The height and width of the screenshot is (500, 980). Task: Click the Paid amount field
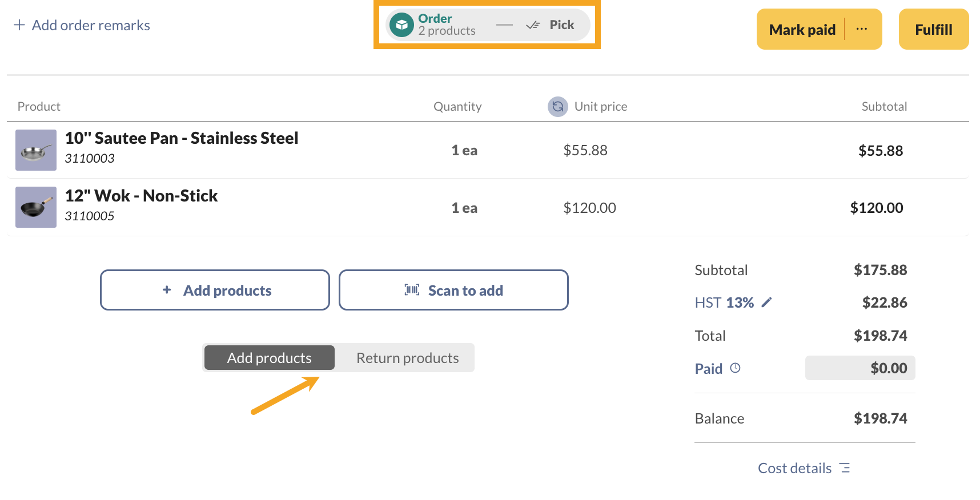click(860, 368)
